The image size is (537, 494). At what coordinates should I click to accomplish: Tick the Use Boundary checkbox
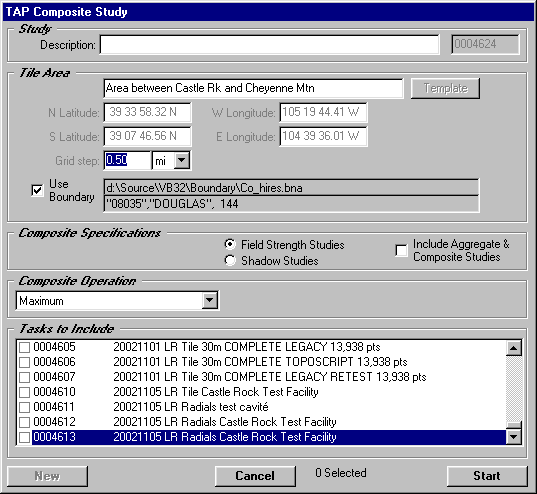pyautogui.click(x=37, y=190)
